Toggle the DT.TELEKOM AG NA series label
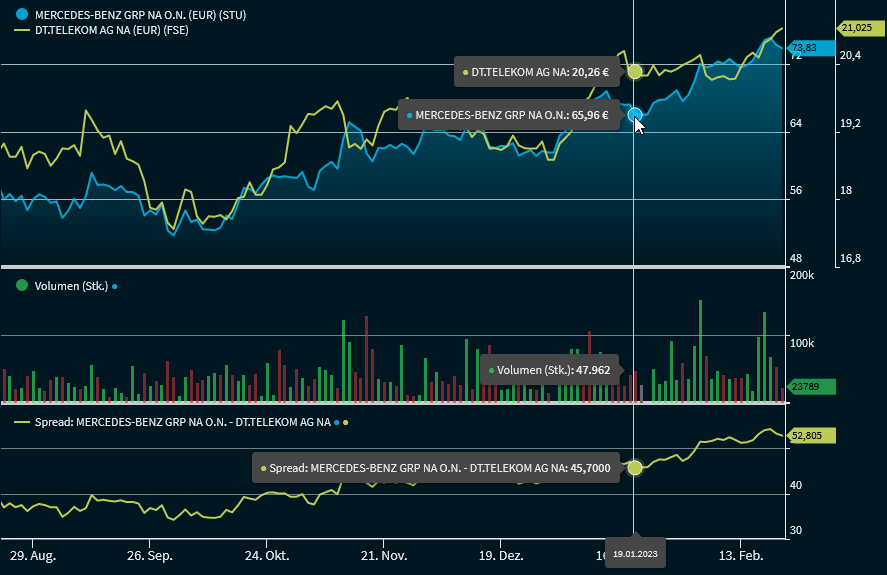This screenshot has height=575, width=887. (112, 31)
